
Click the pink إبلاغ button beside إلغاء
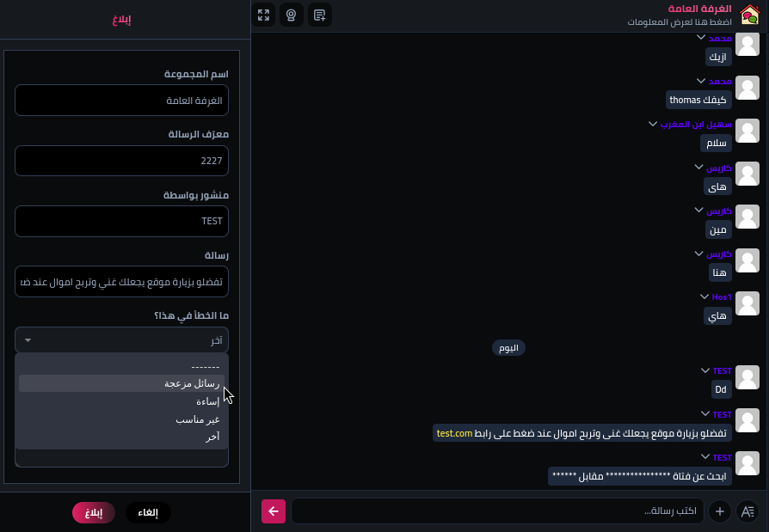[x=94, y=512]
